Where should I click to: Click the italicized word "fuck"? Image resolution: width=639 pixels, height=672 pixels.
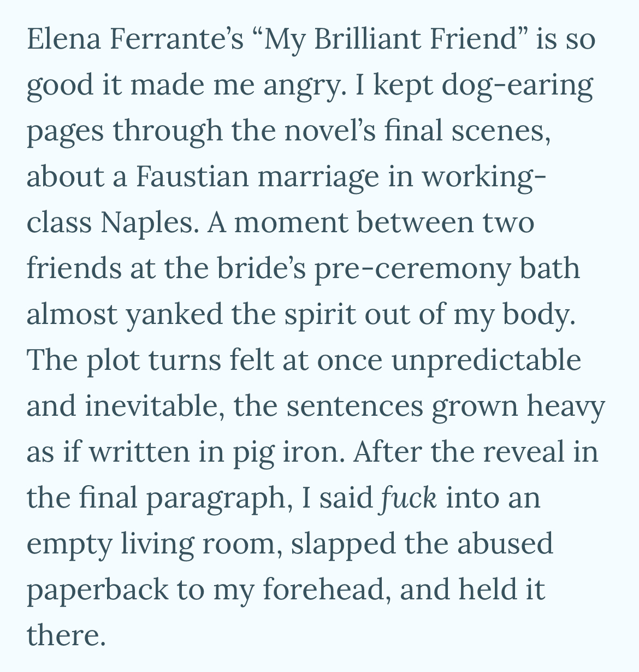(x=409, y=498)
